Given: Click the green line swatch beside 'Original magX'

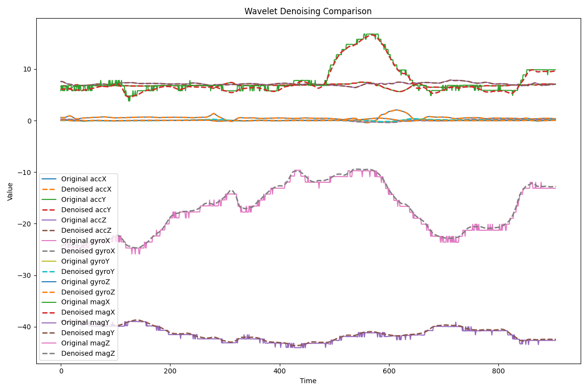Looking at the screenshot, I should (50, 302).
